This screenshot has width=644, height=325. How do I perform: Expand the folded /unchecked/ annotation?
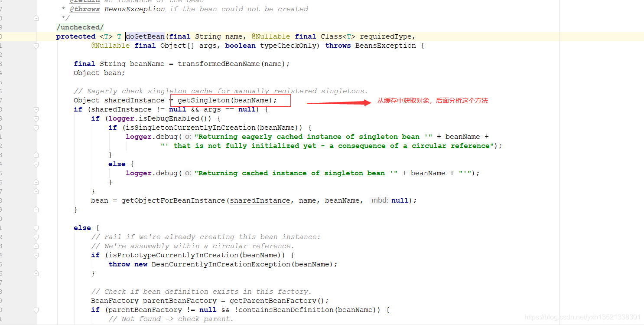tap(80, 27)
